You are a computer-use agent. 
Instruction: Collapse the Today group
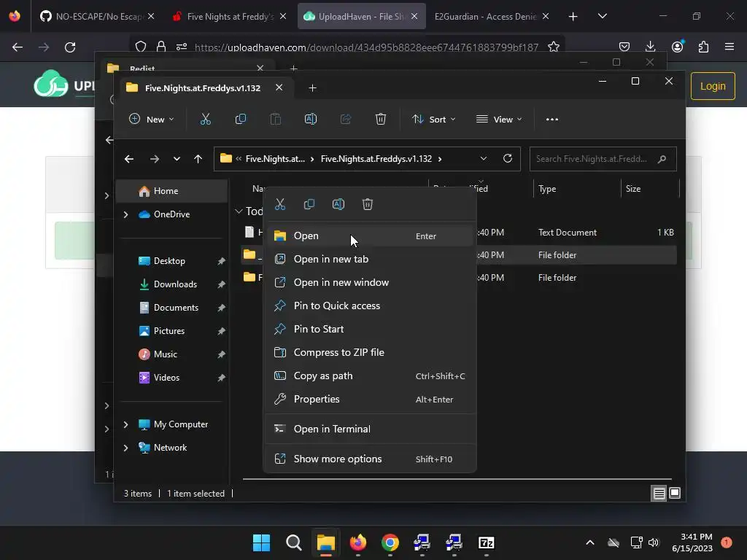coord(239,211)
